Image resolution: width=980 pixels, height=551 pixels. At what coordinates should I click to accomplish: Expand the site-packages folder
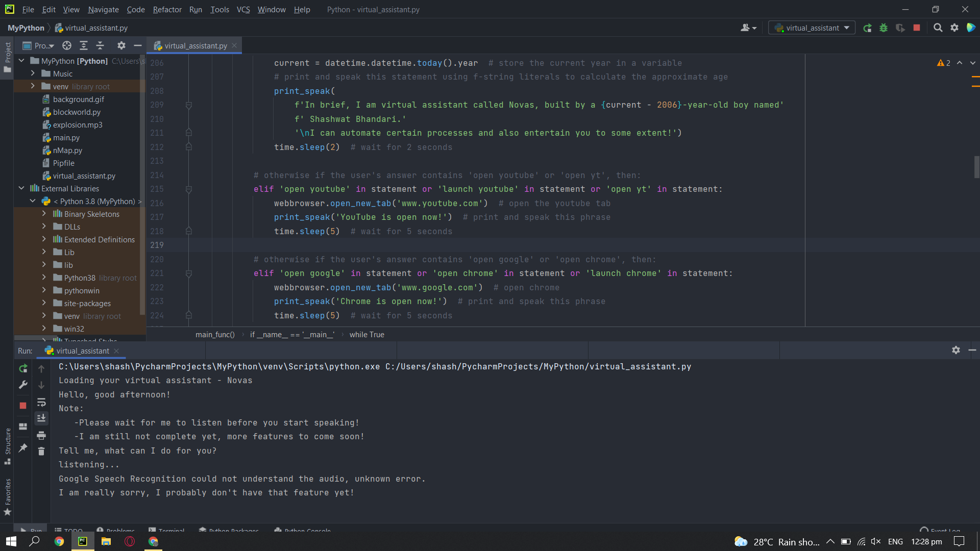(x=44, y=303)
